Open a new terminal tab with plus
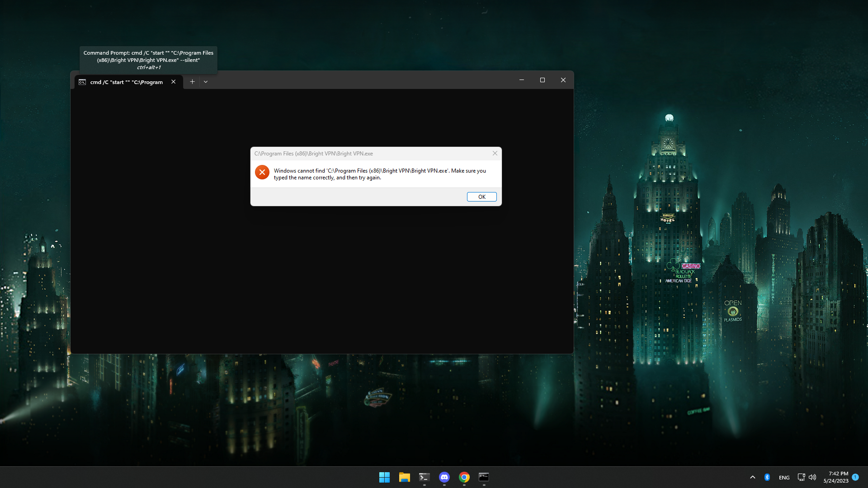The image size is (868, 488). [192, 82]
